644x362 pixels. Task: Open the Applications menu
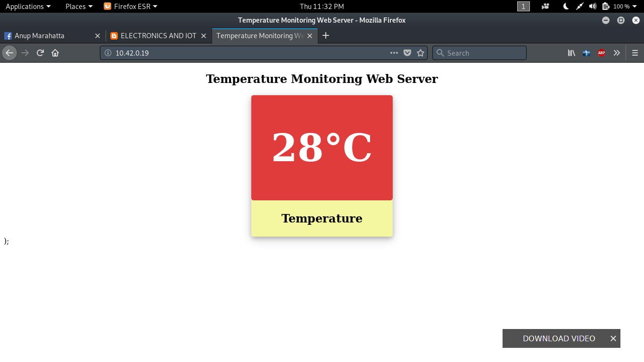coord(25,6)
